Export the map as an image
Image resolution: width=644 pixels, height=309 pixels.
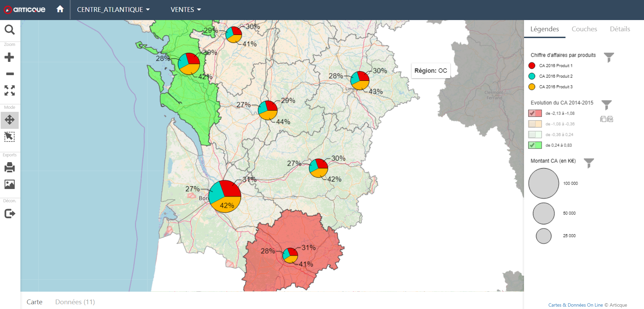[10, 184]
